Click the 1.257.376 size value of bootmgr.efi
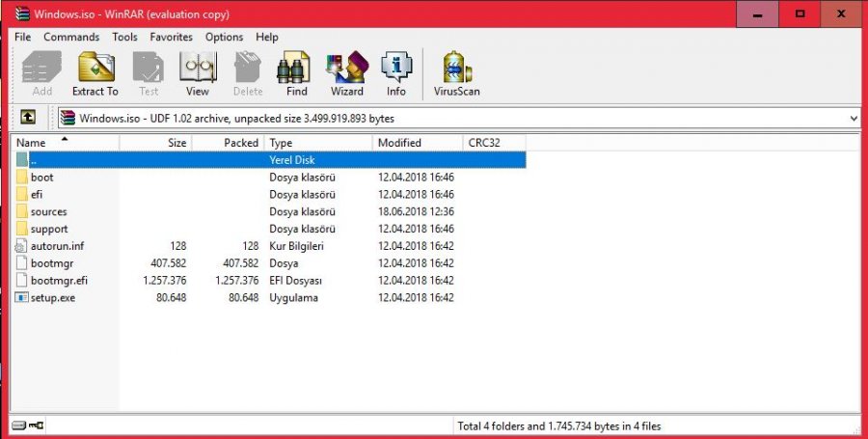Image resolution: width=868 pixels, height=439 pixels. pos(164,280)
